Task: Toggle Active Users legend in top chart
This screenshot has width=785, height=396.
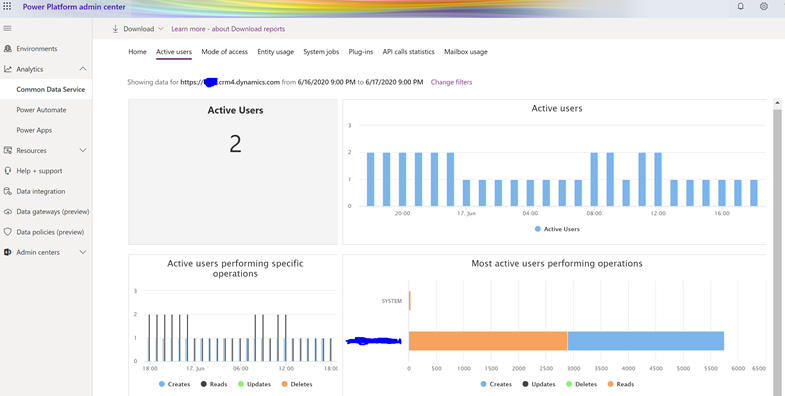Action: pos(557,229)
